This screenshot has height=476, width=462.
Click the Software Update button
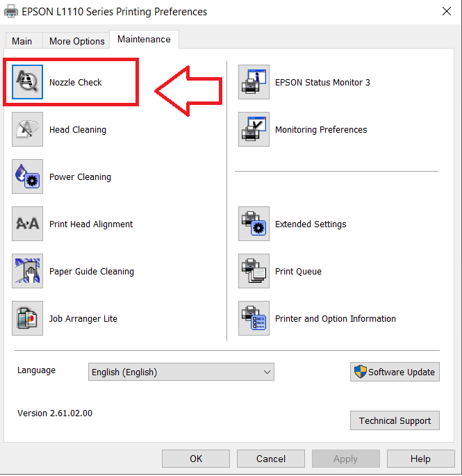[x=395, y=372]
